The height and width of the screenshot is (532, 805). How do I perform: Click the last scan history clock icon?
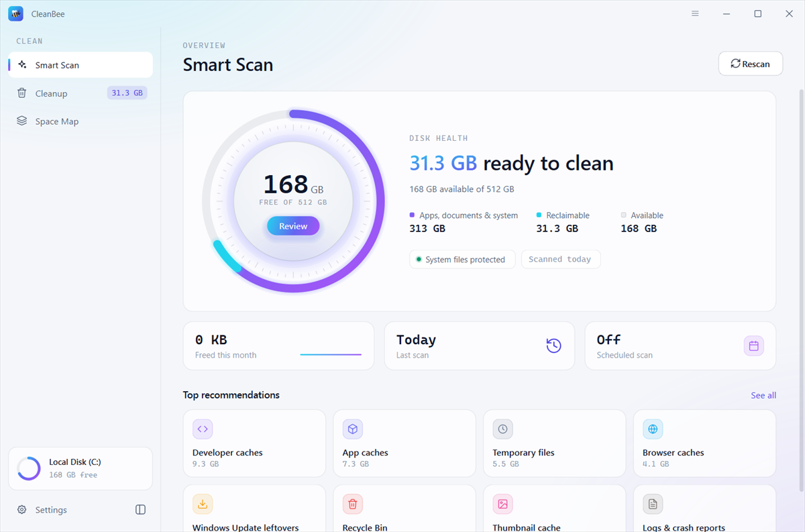553,345
